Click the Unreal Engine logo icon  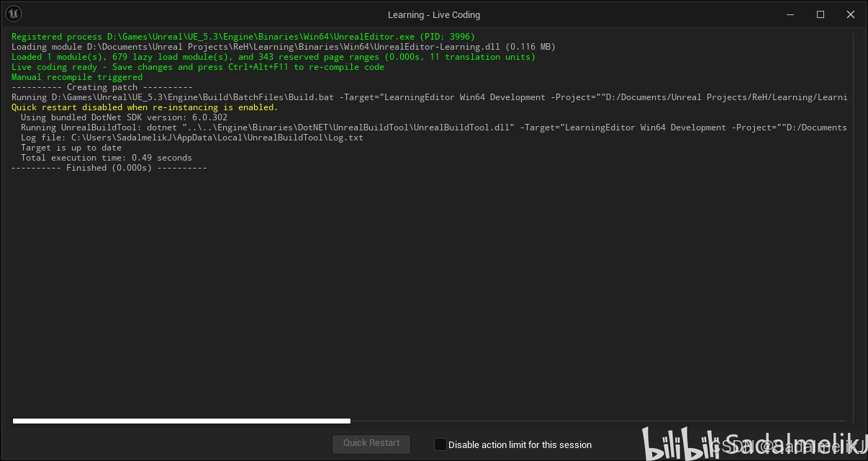(14, 14)
